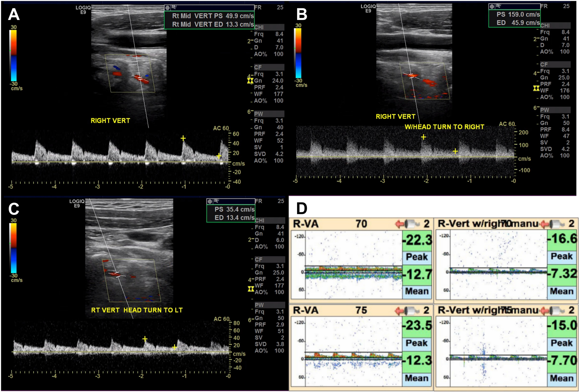Select the peak systolic caliper cross in panel A waveform

183,139
